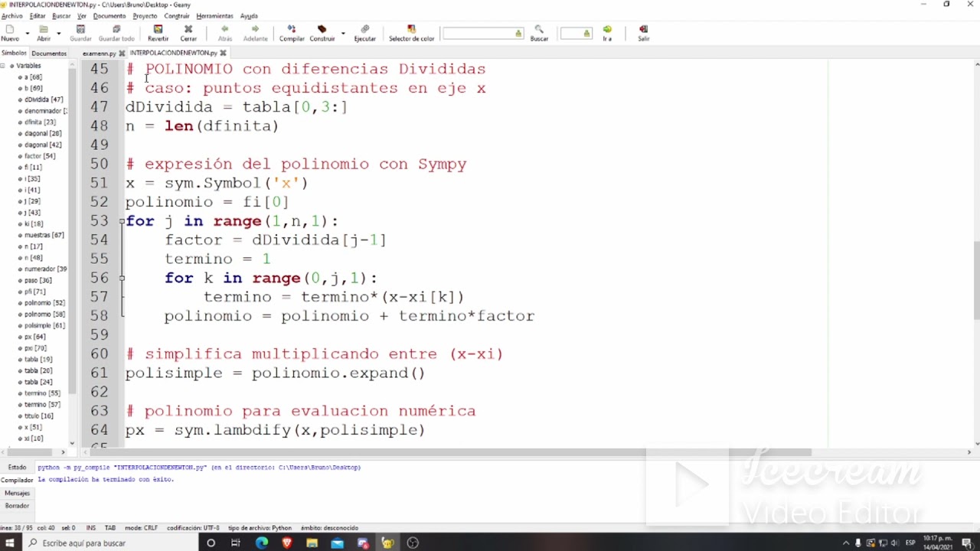The width and height of the screenshot is (980, 551).
Task: Select symbol factor [54] in the tree
Action: [40, 156]
